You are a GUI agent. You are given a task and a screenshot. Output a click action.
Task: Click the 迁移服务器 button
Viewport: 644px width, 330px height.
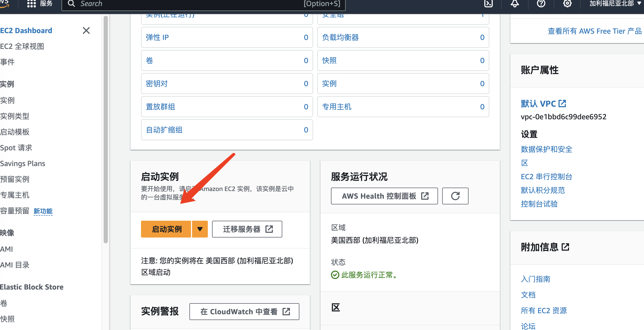click(x=247, y=229)
